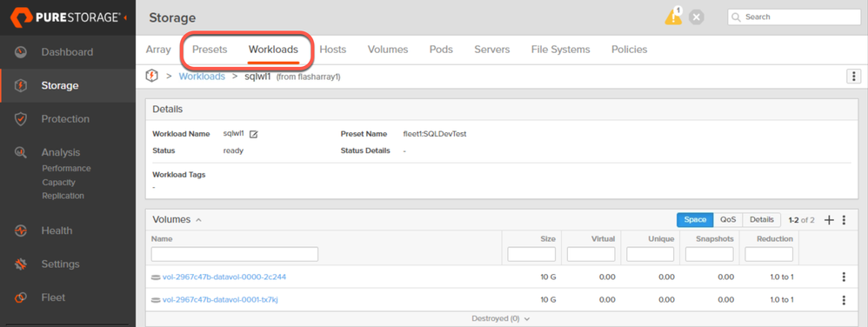The height and width of the screenshot is (327, 868).
Task: Expand the Destroyed (0) section
Action: click(501, 318)
